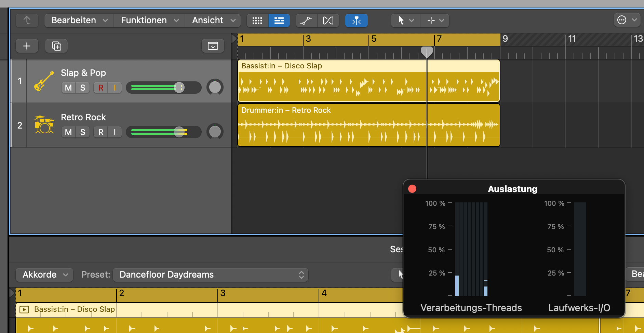The width and height of the screenshot is (644, 333).
Task: Click the Retro Rock drum kit icon
Action: click(44, 125)
